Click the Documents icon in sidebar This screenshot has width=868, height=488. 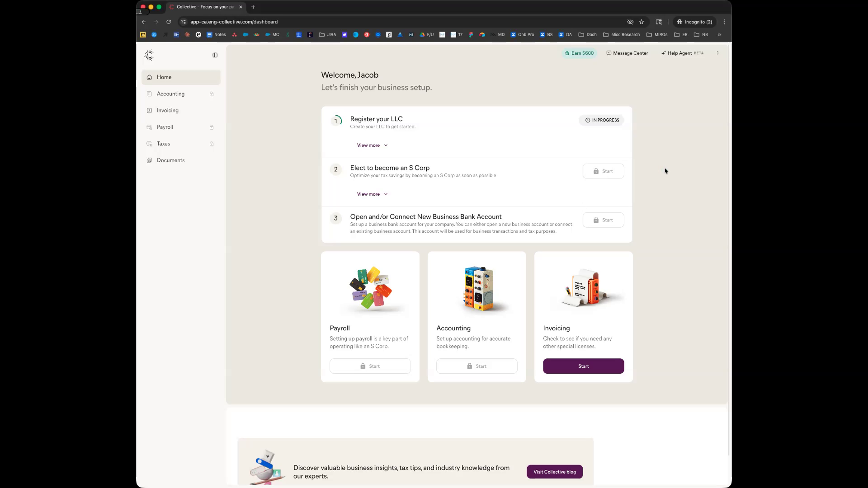click(x=149, y=160)
